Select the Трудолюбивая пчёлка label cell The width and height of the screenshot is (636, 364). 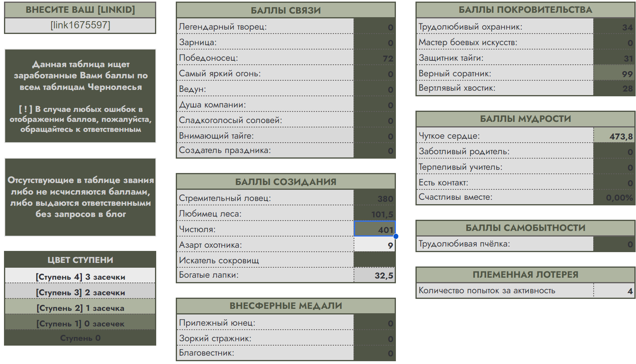[x=505, y=244]
